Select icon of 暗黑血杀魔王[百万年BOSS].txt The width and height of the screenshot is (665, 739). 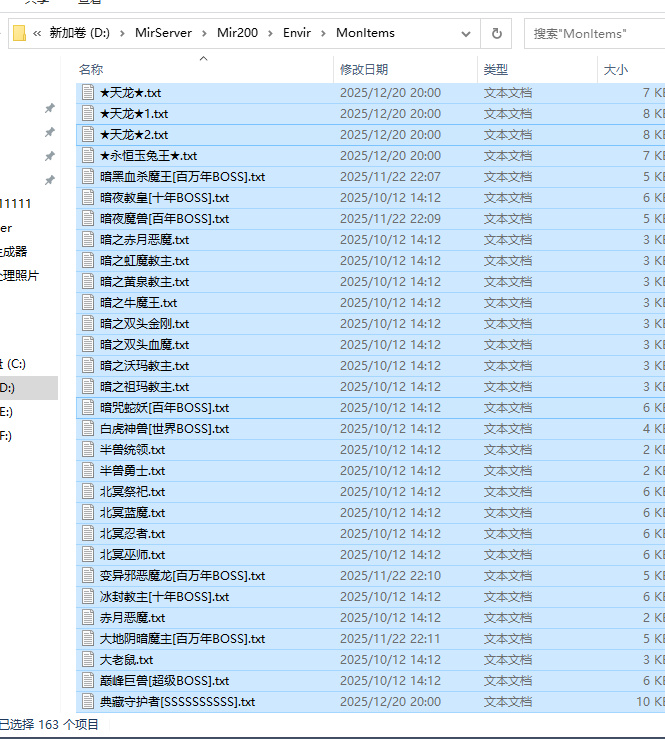(88, 177)
